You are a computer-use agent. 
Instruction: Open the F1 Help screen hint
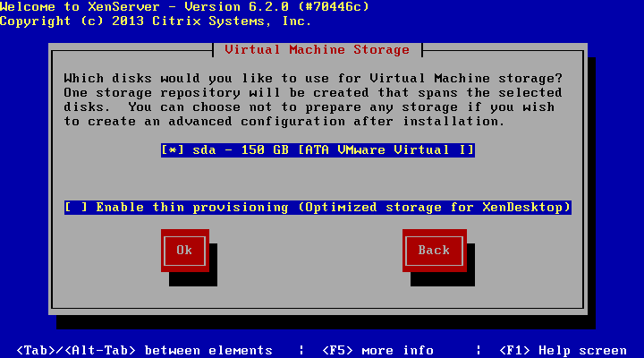pos(563,350)
